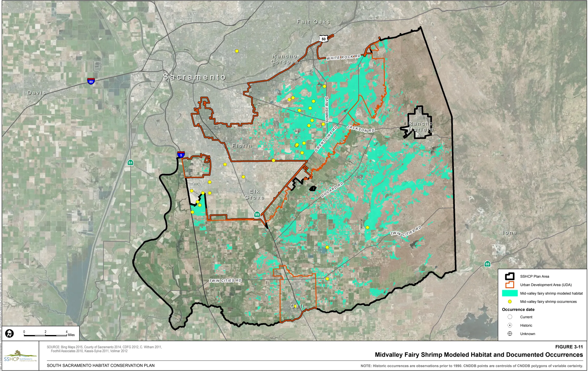Click the modeled habitat cyan legend swatch
The width and height of the screenshot is (588, 371).
(x=510, y=293)
